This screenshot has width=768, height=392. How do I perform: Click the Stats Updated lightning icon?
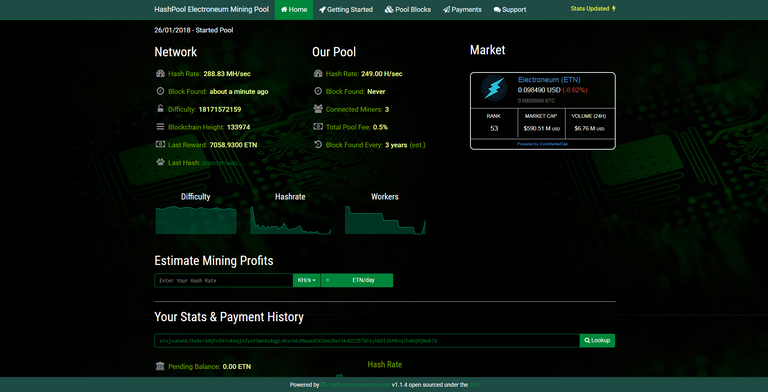[614, 9]
